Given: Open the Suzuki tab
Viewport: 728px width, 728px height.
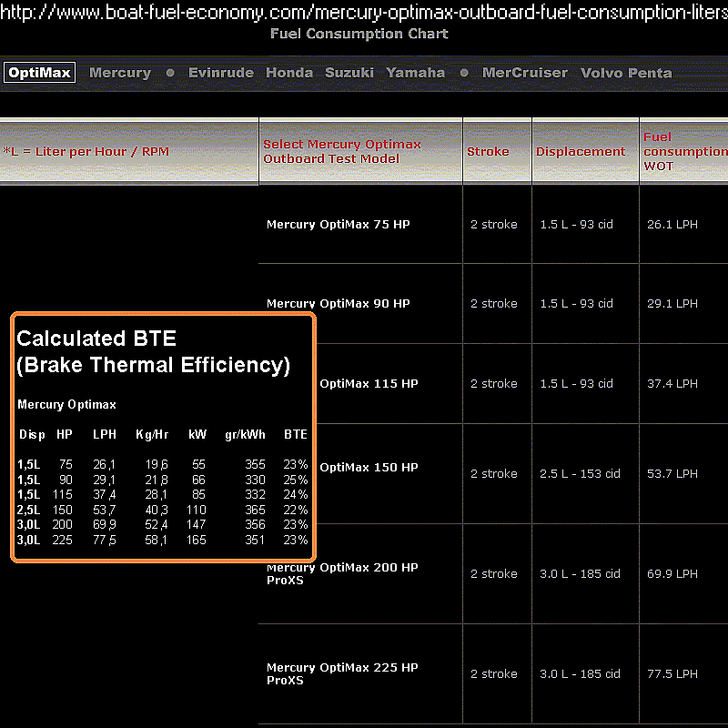Looking at the screenshot, I should (x=349, y=73).
